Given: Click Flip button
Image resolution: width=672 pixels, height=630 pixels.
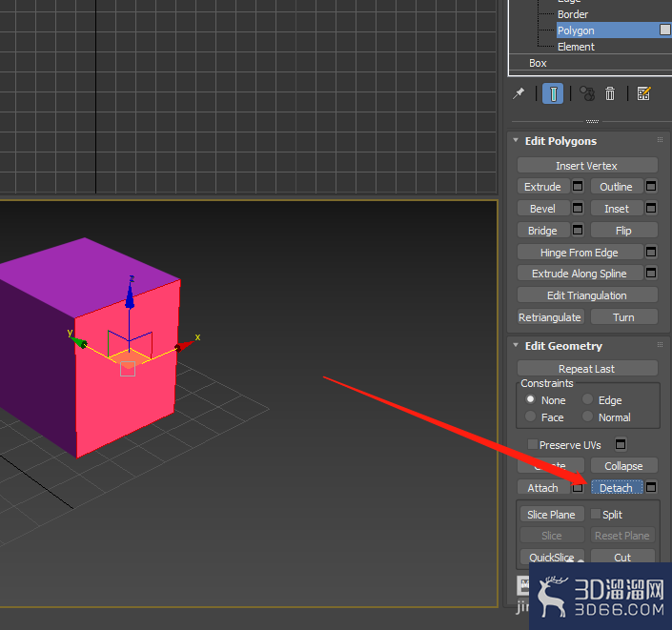Looking at the screenshot, I should tap(624, 231).
